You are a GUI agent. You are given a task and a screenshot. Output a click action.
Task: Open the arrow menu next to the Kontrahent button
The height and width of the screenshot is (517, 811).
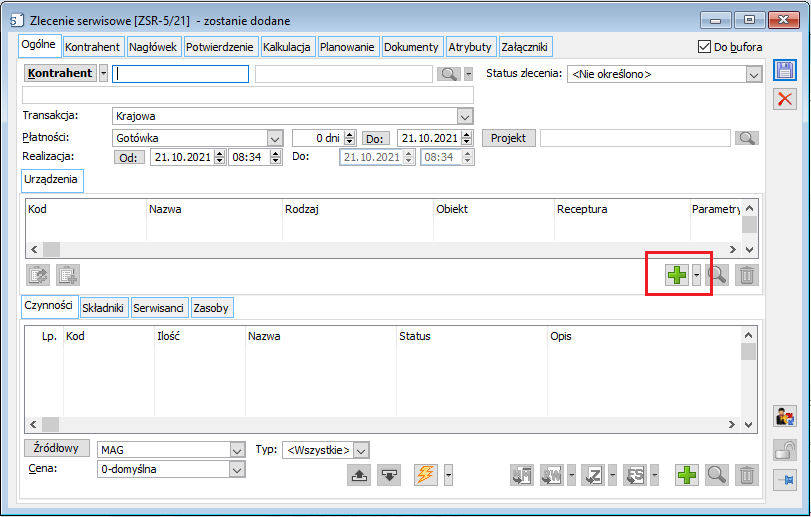pos(103,73)
